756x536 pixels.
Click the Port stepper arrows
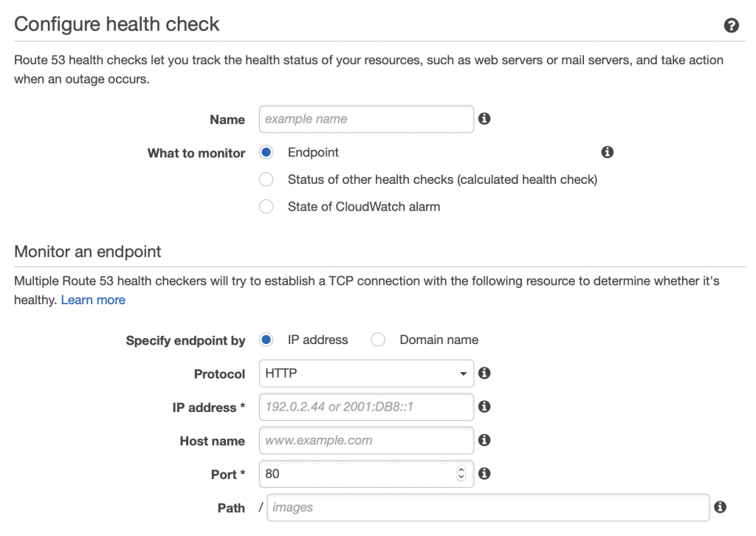(461, 473)
